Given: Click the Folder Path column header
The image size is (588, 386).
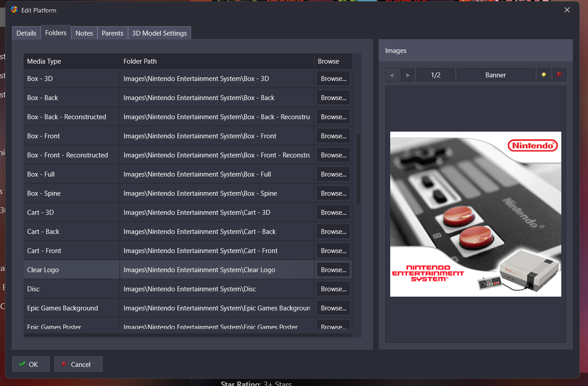Looking at the screenshot, I should (217, 61).
